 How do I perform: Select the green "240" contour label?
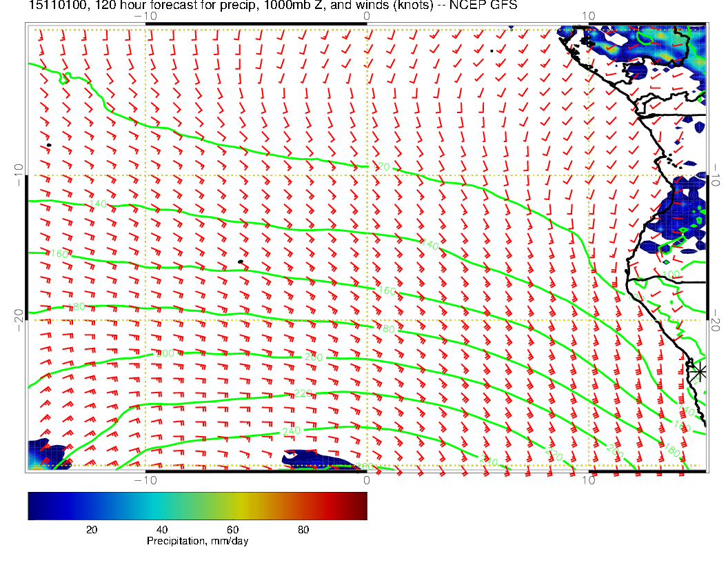(x=292, y=431)
